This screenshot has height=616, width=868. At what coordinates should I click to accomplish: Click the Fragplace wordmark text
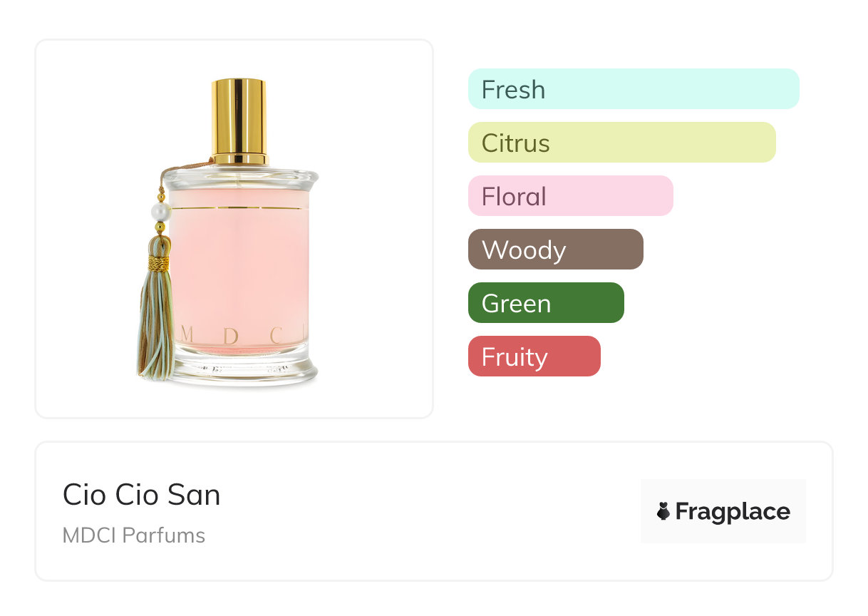click(733, 512)
